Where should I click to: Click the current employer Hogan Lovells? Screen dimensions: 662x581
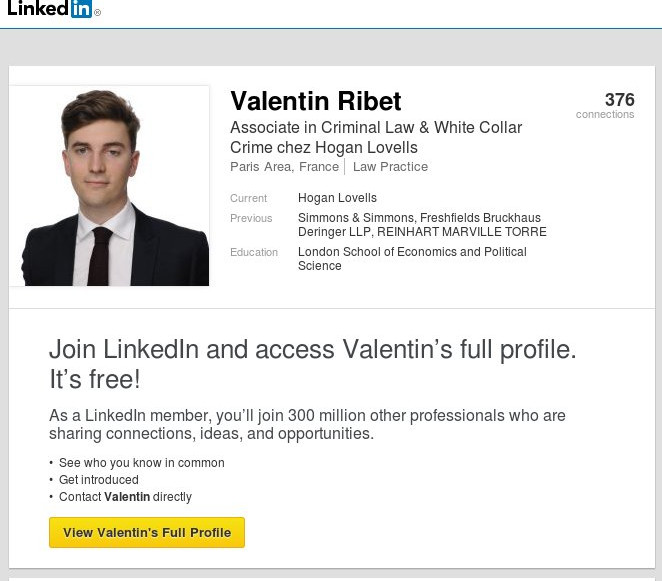(x=337, y=198)
